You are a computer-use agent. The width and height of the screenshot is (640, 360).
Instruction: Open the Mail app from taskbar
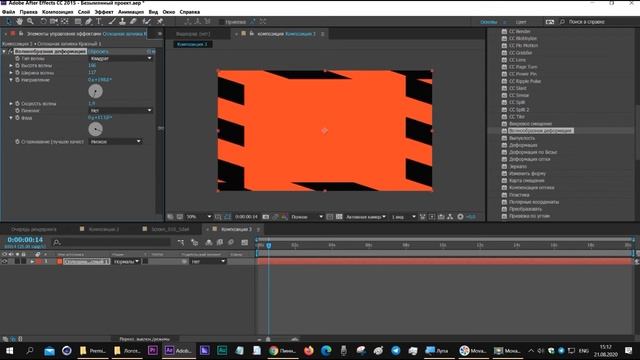[49, 351]
